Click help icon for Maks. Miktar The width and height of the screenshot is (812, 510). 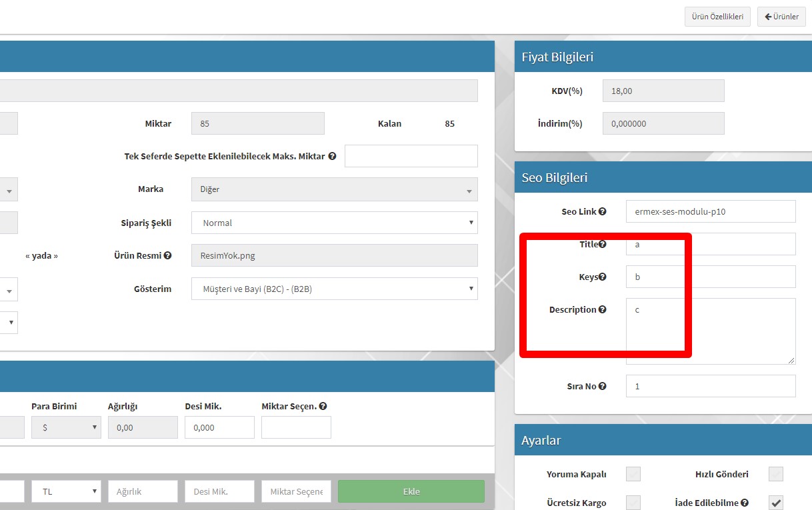332,156
